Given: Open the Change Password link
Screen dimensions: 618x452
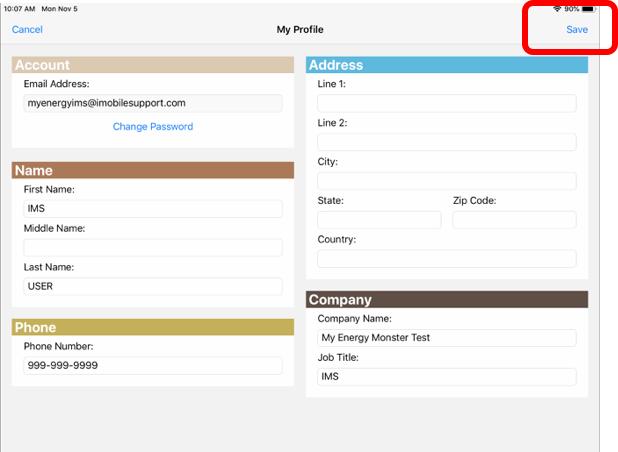Looking at the screenshot, I should click(x=153, y=126).
